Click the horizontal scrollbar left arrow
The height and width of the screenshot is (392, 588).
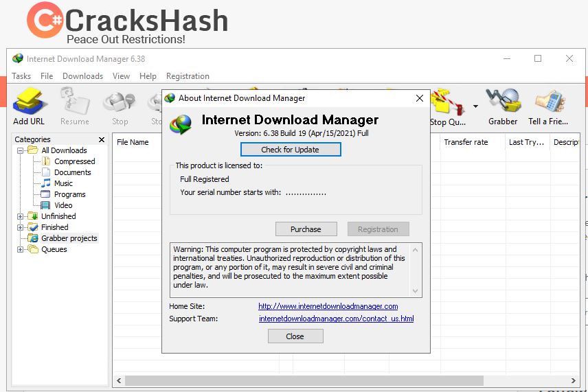coord(119,381)
